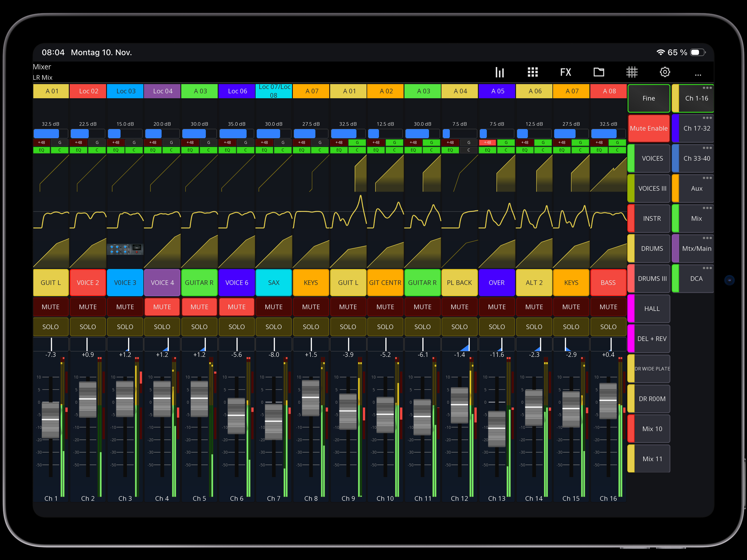This screenshot has width=747, height=560.
Task: Open the mixer faders view icon
Action: click(x=499, y=72)
